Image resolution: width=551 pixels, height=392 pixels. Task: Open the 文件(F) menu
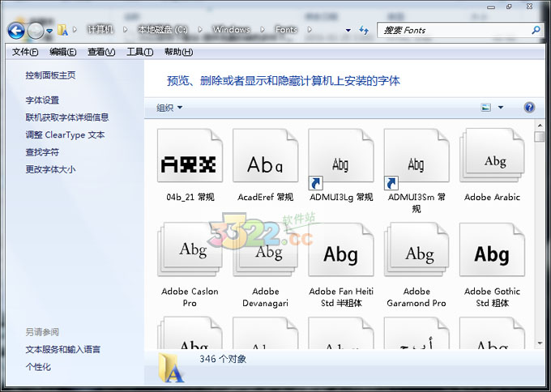click(25, 52)
